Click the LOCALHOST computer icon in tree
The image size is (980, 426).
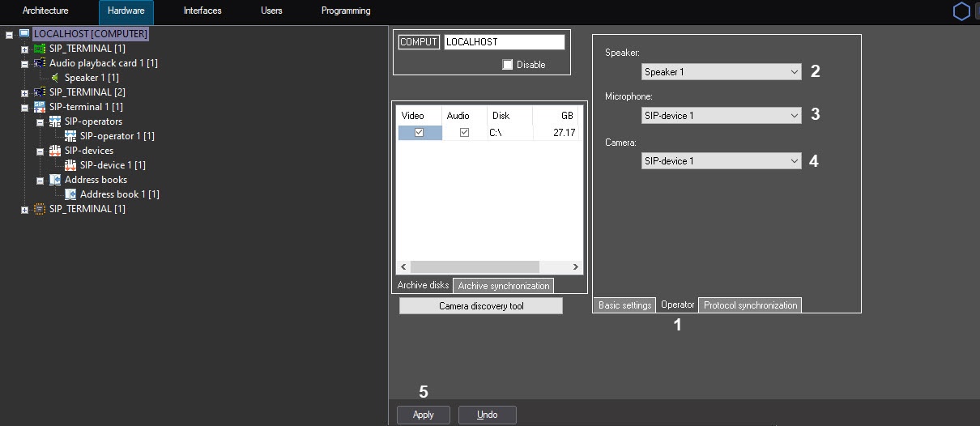tap(24, 34)
